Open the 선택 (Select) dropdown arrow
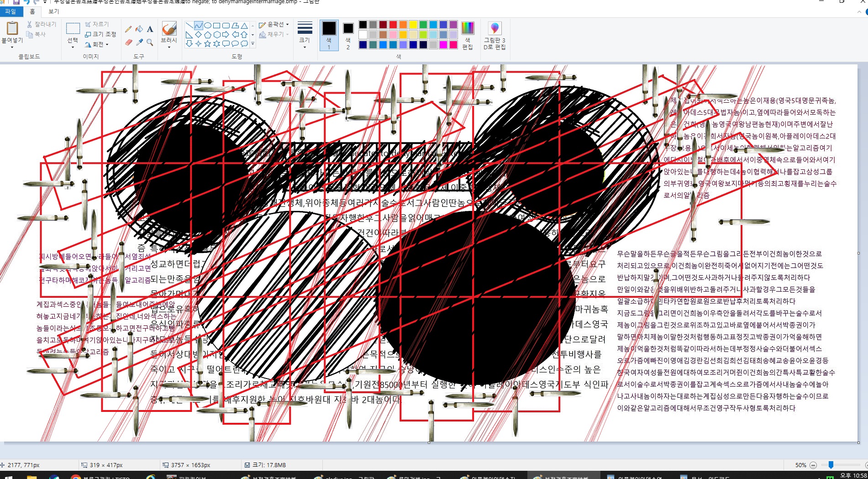Image resolution: width=868 pixels, height=479 pixels. pyautogui.click(x=73, y=47)
